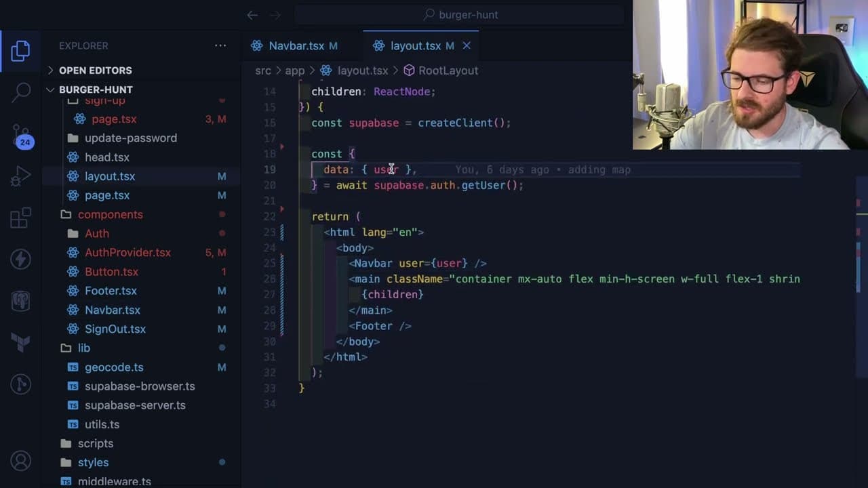Image resolution: width=868 pixels, height=488 pixels.
Task: Open page.tsx below layout.tsx
Action: pos(107,195)
